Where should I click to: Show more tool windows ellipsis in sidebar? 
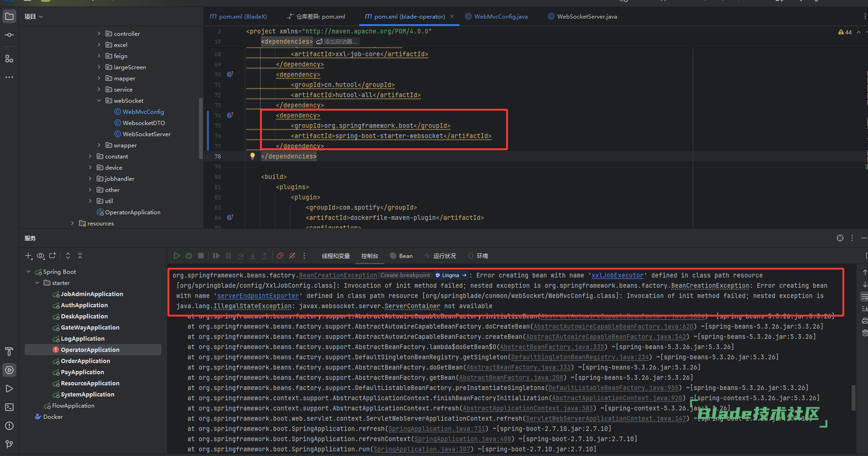point(9,77)
